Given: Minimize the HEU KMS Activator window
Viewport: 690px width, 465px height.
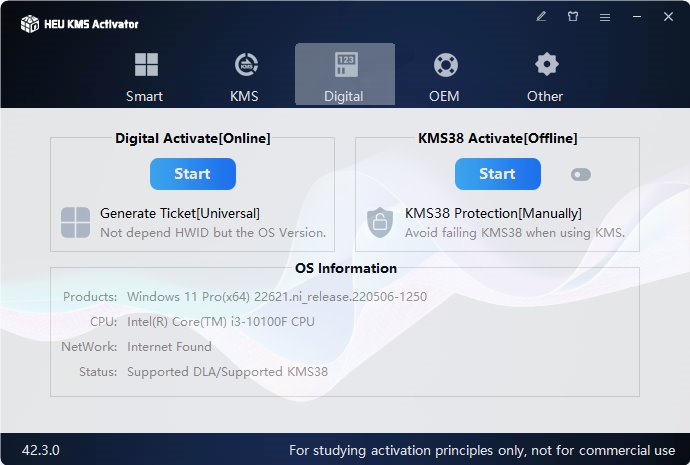Looking at the screenshot, I should (x=637, y=17).
